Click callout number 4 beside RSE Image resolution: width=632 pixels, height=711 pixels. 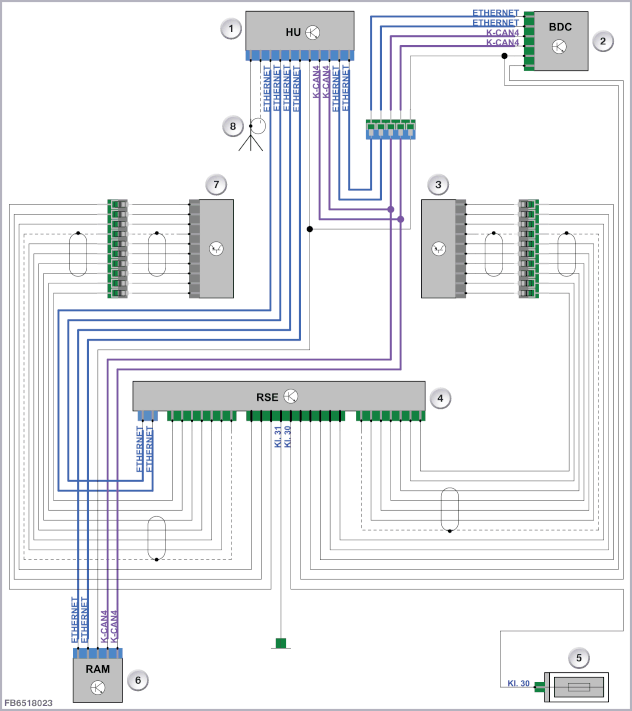[440, 399]
